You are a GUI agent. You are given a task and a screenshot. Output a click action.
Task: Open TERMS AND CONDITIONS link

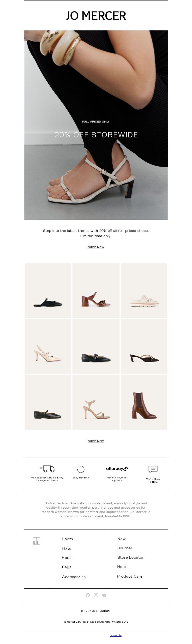tap(96, 611)
